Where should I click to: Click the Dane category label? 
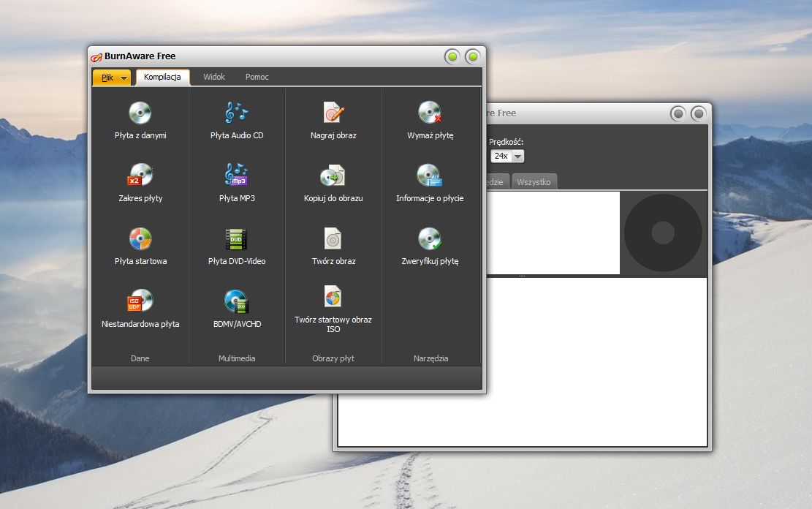[140, 358]
